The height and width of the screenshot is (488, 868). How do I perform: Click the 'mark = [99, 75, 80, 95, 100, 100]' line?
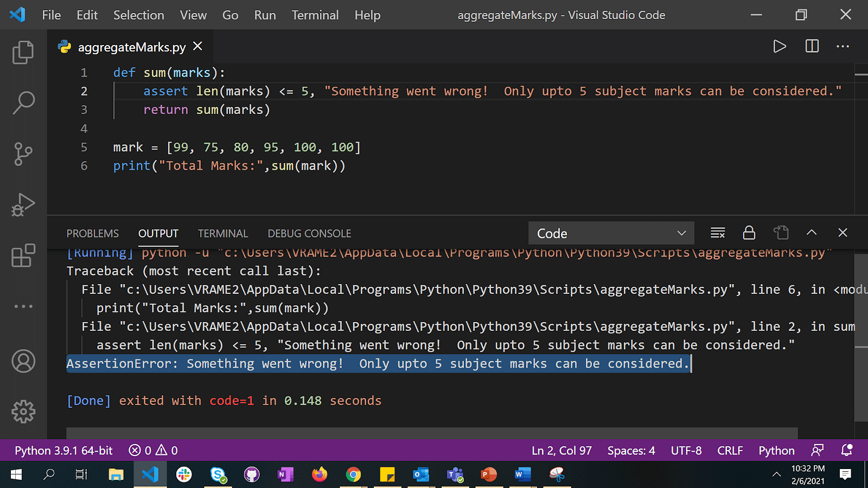click(237, 147)
